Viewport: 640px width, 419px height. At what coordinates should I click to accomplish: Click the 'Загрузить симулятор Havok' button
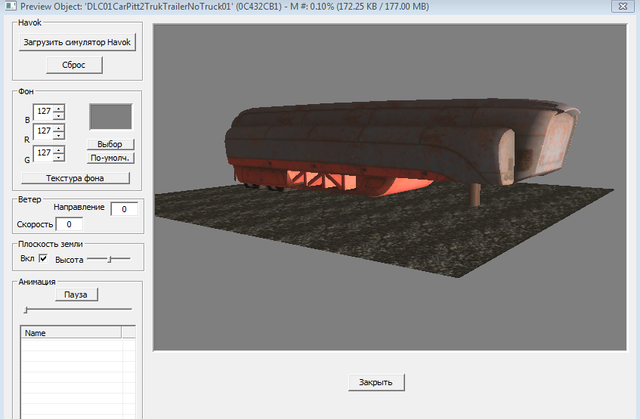pyautogui.click(x=77, y=42)
